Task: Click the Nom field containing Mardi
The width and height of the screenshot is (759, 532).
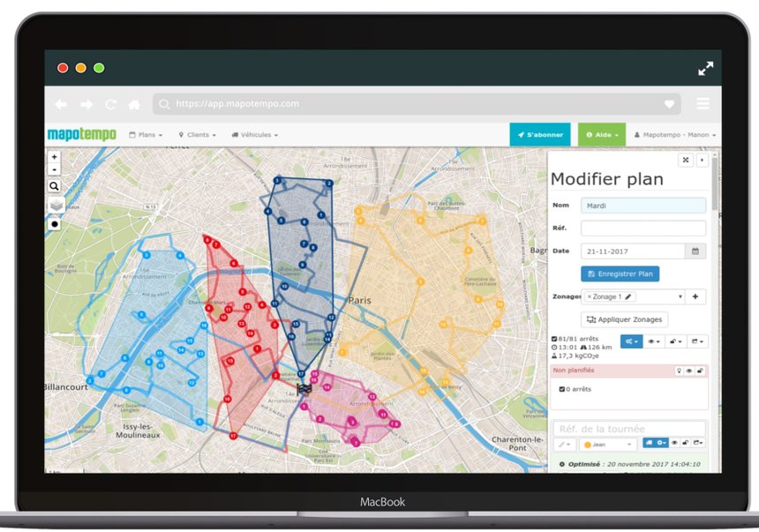Action: click(643, 206)
